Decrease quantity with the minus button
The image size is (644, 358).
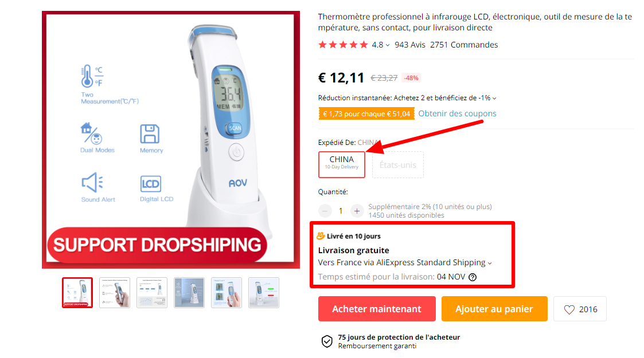click(x=325, y=211)
